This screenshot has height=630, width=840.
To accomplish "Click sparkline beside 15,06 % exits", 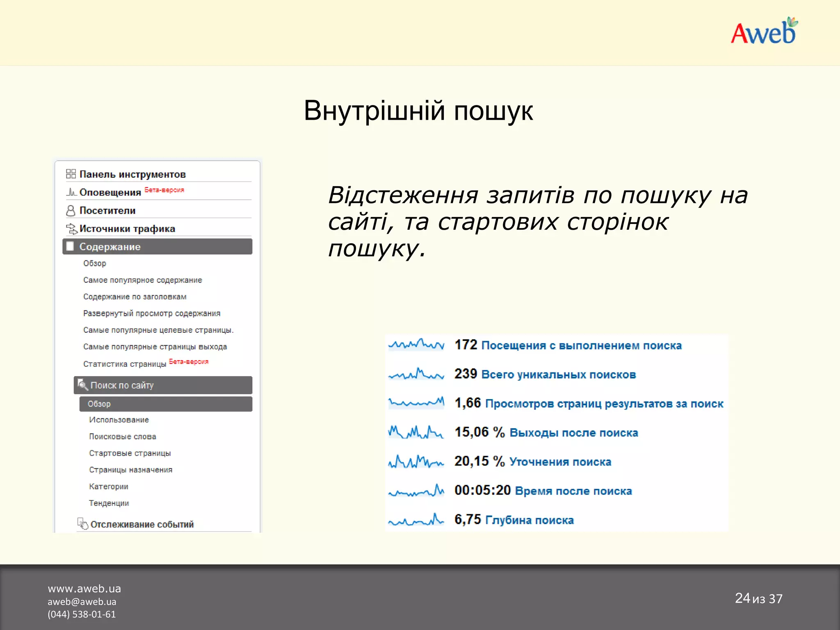I will coord(416,432).
